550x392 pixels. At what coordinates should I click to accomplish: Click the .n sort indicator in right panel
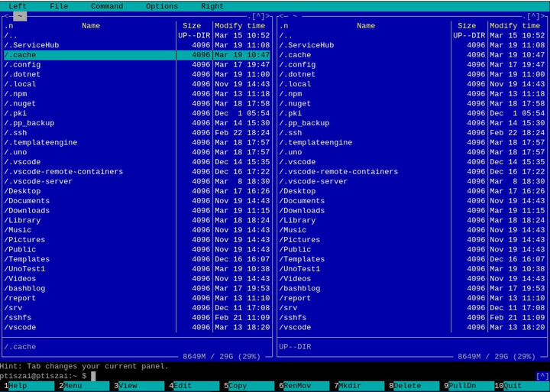tap(283, 26)
